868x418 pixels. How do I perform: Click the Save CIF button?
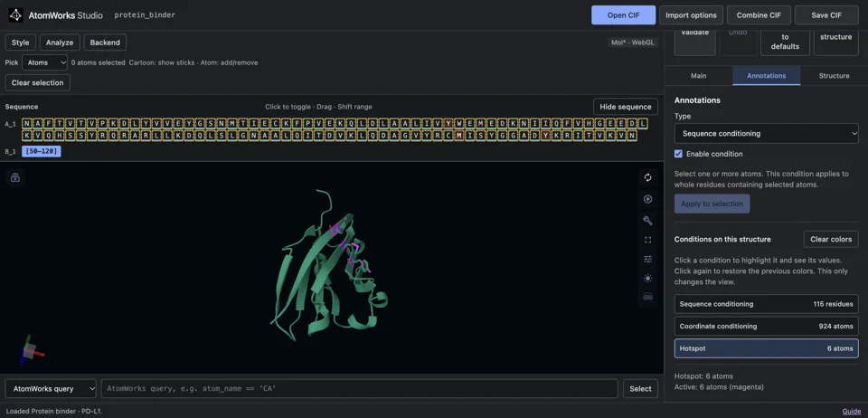coord(826,15)
